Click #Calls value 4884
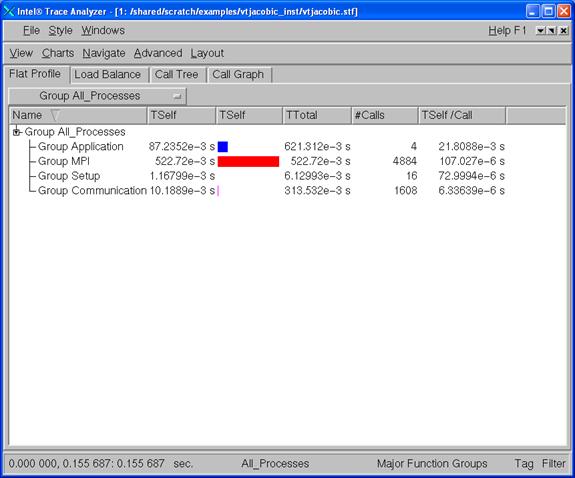 [x=404, y=161]
